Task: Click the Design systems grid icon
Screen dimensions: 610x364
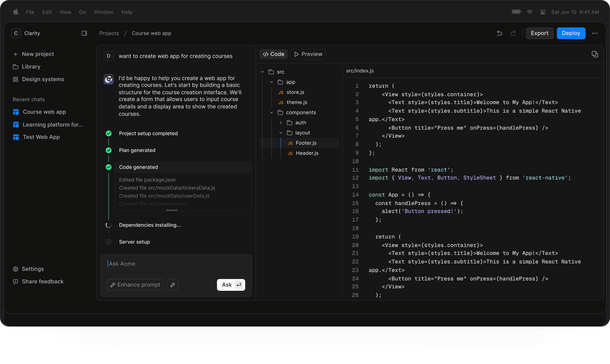Action: click(15, 79)
